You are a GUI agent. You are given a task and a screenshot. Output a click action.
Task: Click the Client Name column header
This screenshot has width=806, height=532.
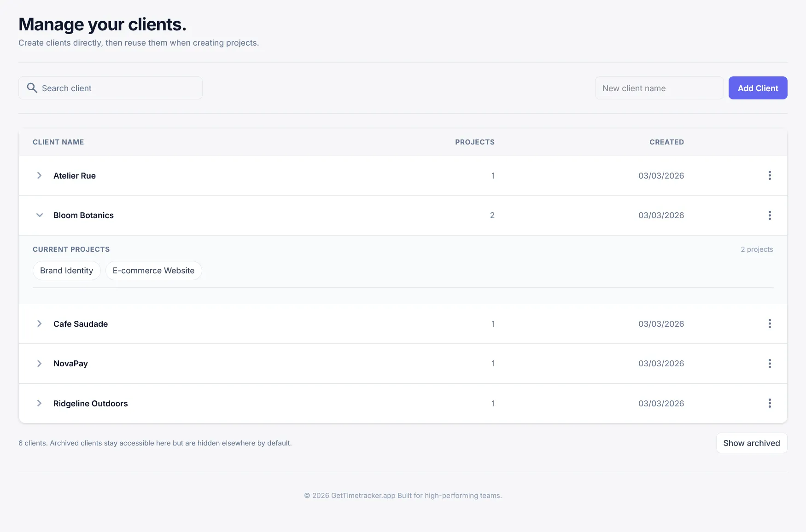pyautogui.click(x=58, y=142)
